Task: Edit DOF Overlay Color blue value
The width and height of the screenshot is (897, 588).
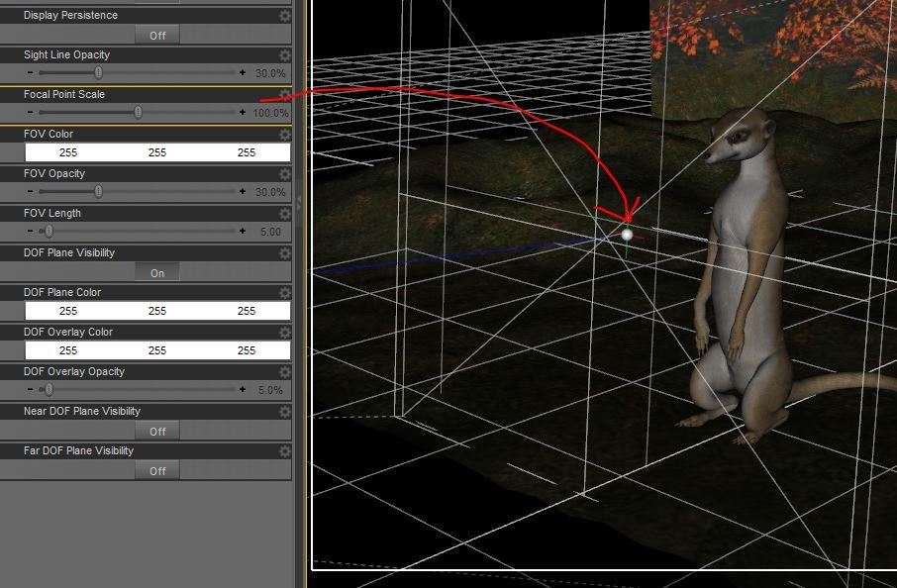Action: coord(247,350)
